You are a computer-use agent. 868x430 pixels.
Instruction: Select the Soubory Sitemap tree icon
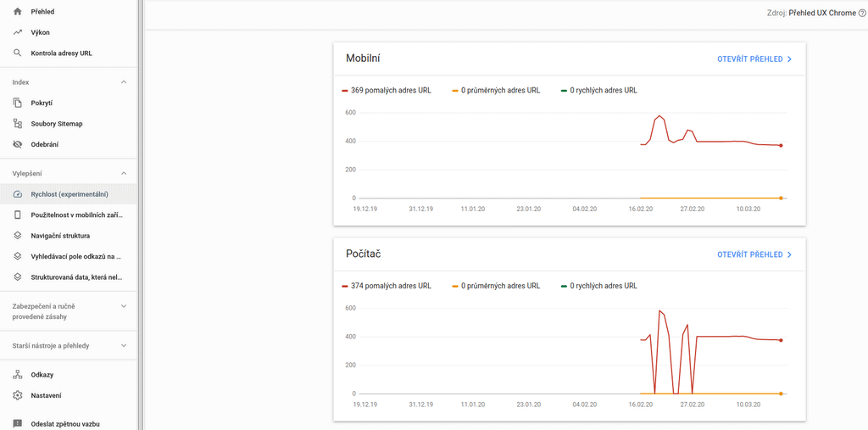click(17, 124)
